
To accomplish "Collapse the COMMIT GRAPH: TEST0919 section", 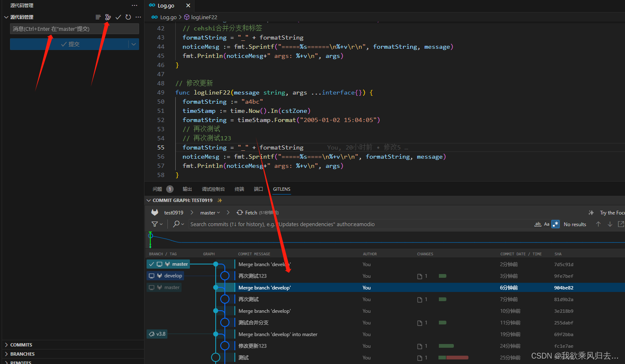I will tap(149, 200).
